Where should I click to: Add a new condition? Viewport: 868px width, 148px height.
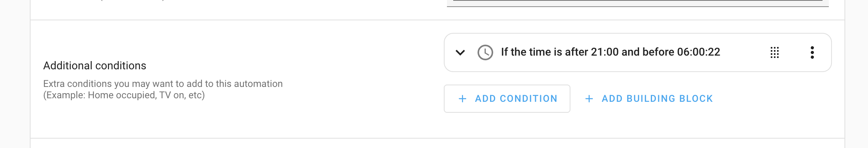507,99
